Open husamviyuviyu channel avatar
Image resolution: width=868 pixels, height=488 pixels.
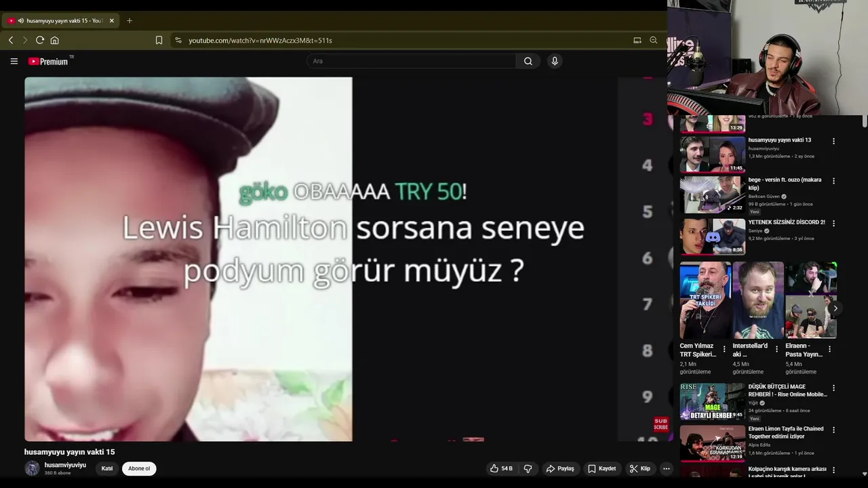(32, 468)
